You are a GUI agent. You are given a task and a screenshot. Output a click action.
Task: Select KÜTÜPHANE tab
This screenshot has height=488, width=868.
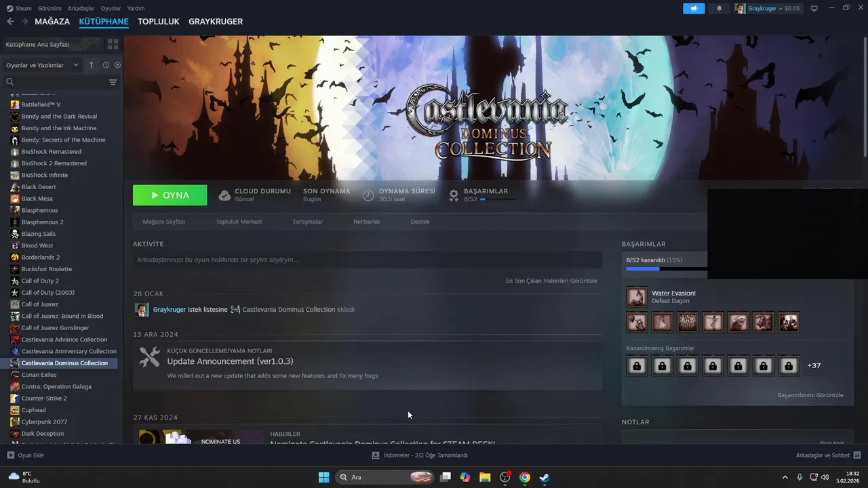click(x=104, y=22)
